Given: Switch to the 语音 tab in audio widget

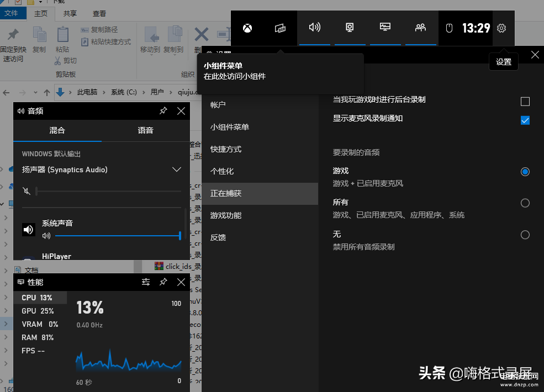Looking at the screenshot, I should pyautogui.click(x=145, y=130).
